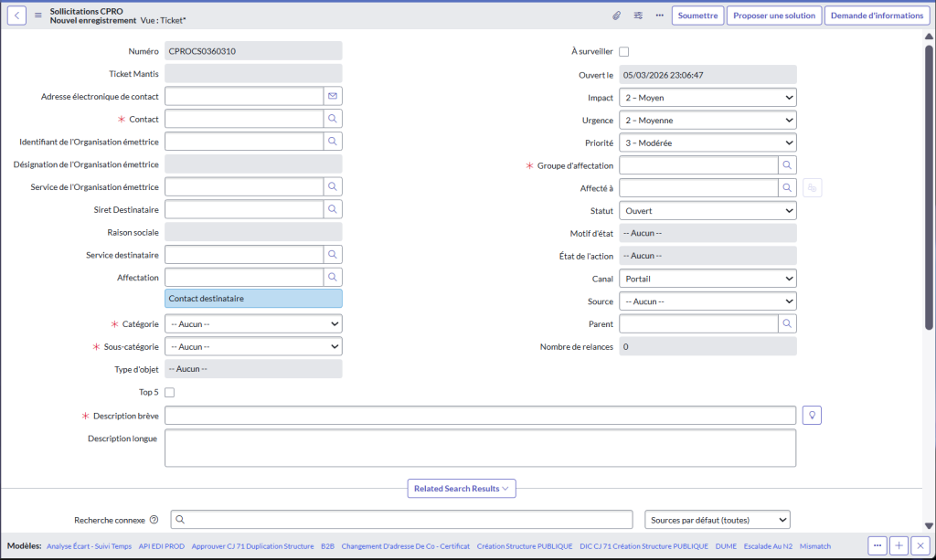
Task: Open the form personalization settings icon
Action: pyautogui.click(x=638, y=16)
